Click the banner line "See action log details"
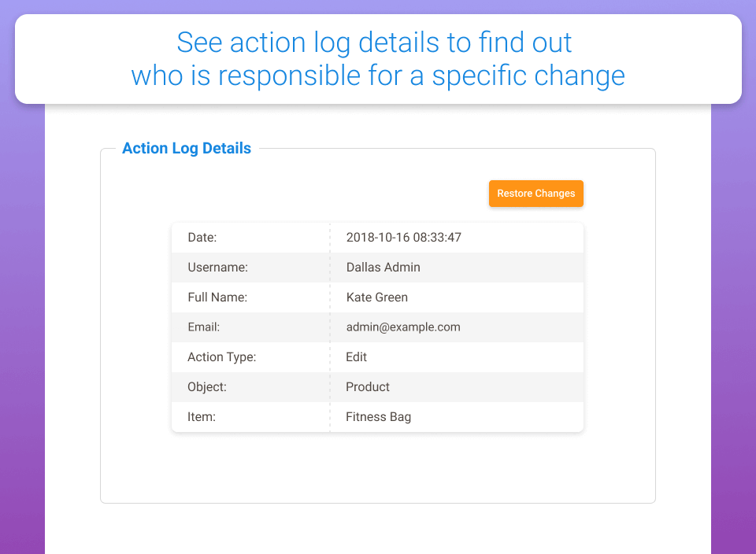The image size is (756, 554). [374, 42]
